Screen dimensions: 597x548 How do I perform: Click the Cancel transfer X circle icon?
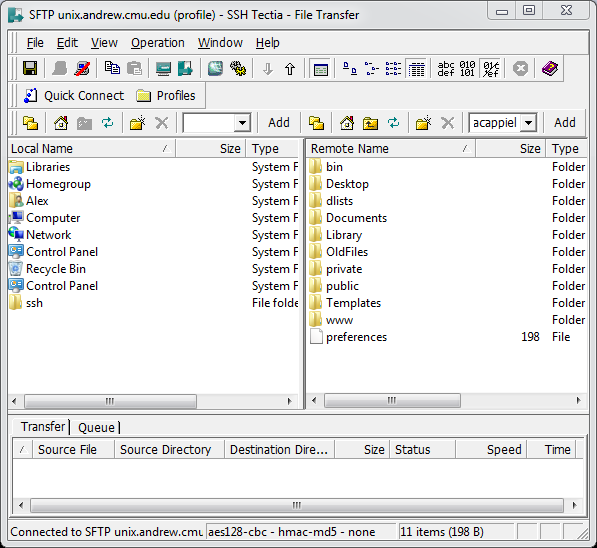click(x=520, y=69)
